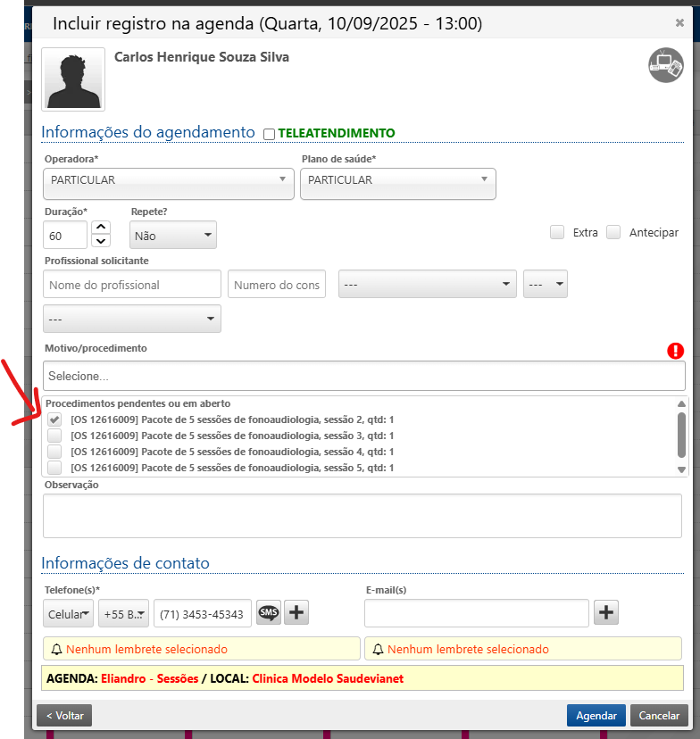Screen dimensions: 700x739
Task: Check the Antecipar option
Action: click(x=612, y=232)
